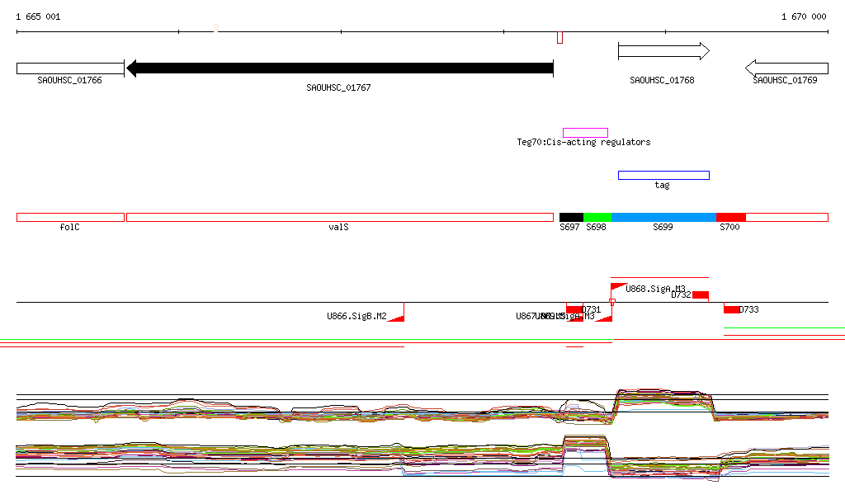
Task: Click the 1 665 001 start coordinate label
Action: pos(38,16)
